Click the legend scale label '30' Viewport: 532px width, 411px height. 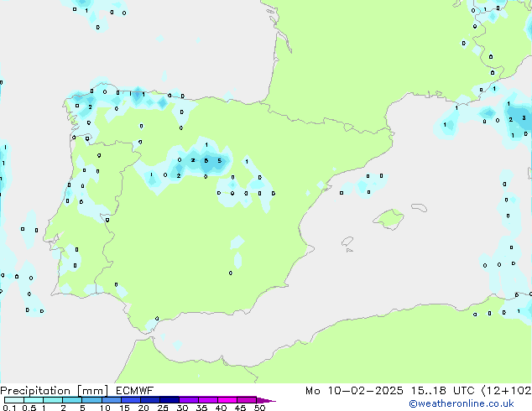coord(182,408)
